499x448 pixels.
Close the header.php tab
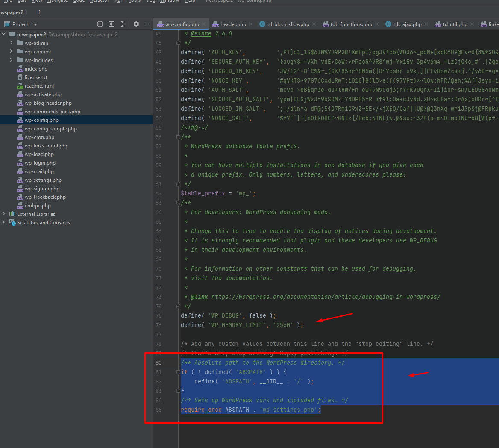click(x=251, y=24)
